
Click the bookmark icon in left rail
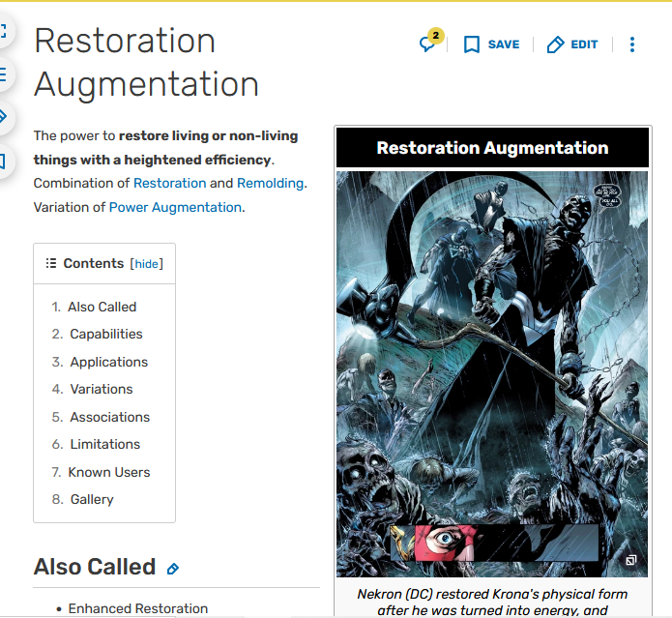(4, 161)
